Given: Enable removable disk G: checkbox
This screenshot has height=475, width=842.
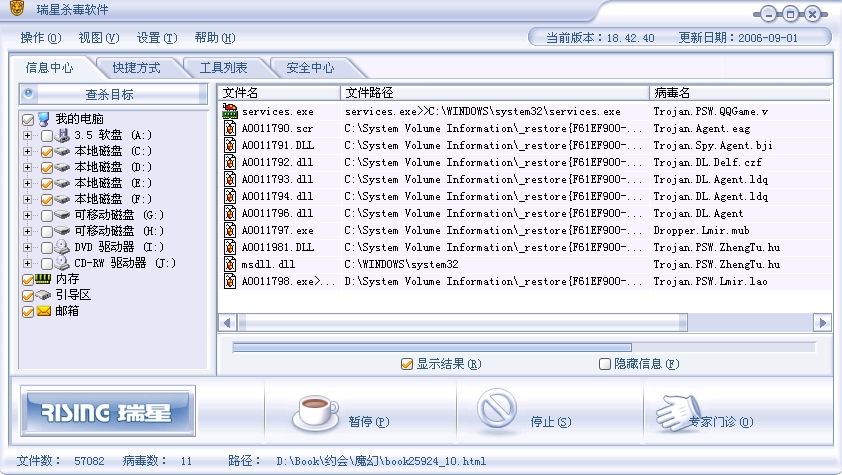Looking at the screenshot, I should (47, 215).
